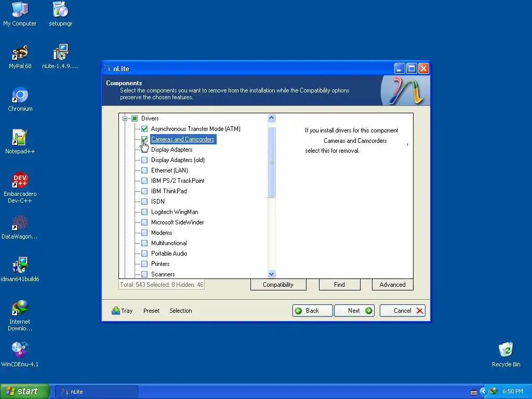Select the Drivers tree label
This screenshot has height=399, width=532.
point(150,118)
